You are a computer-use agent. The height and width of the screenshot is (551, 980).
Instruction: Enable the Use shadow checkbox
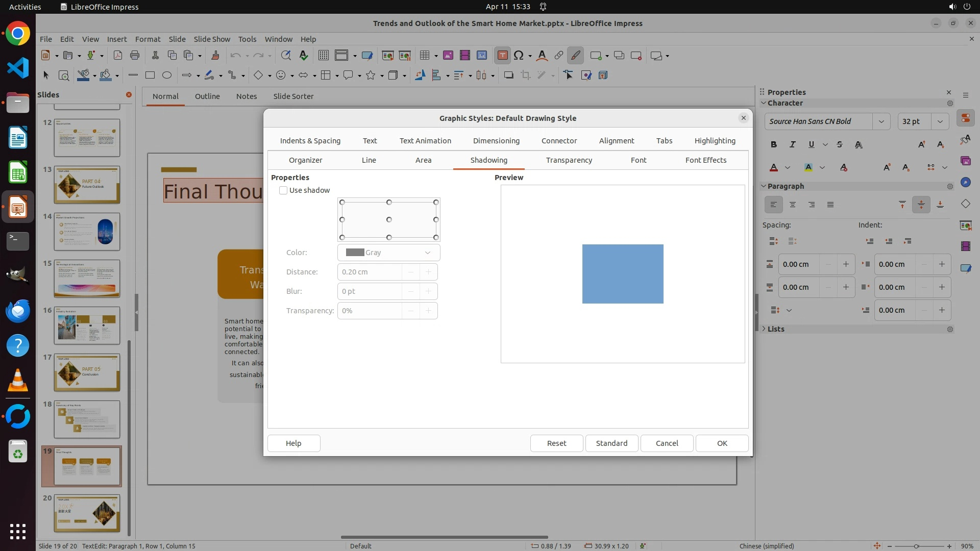point(283,190)
